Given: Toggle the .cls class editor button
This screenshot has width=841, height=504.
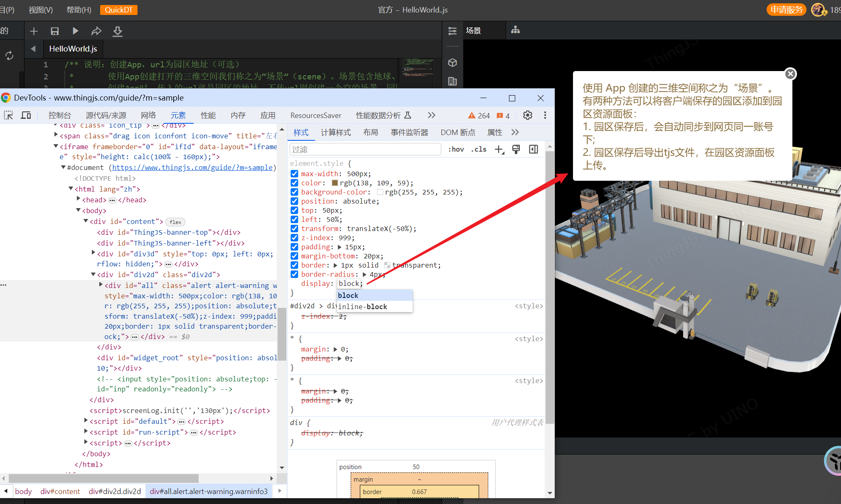Looking at the screenshot, I should (x=479, y=149).
